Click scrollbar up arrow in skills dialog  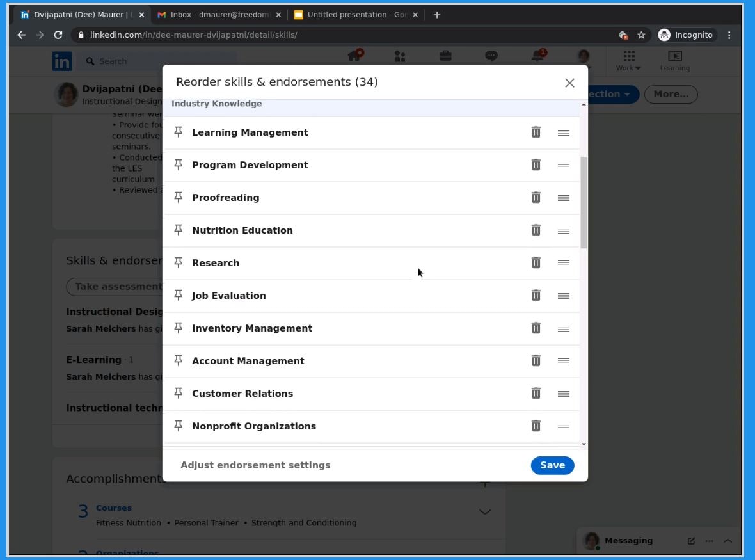pos(584,104)
